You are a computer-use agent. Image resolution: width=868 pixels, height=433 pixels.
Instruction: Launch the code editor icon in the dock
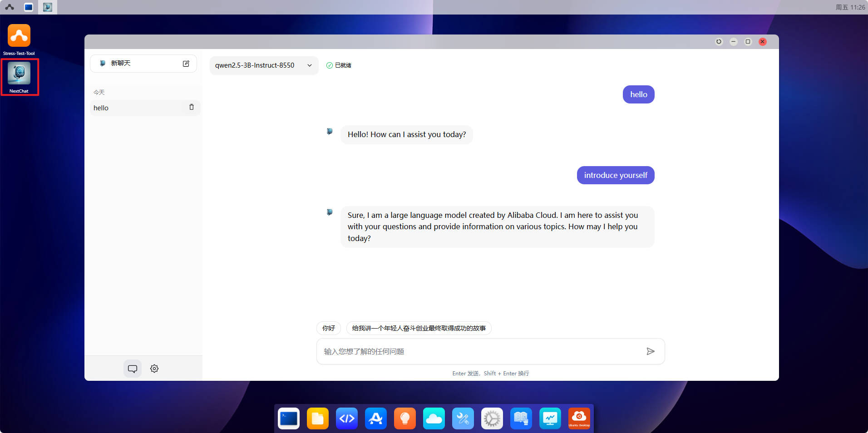tap(346, 418)
